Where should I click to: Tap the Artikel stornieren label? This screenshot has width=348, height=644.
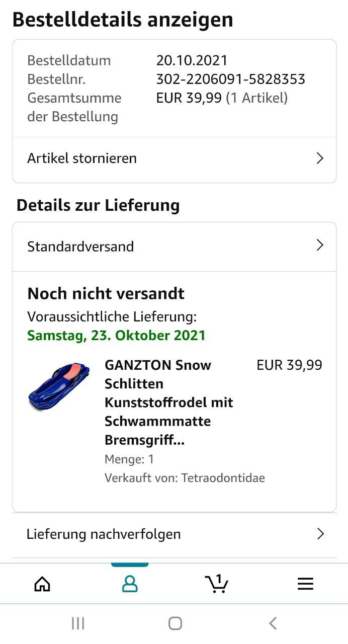point(82,158)
